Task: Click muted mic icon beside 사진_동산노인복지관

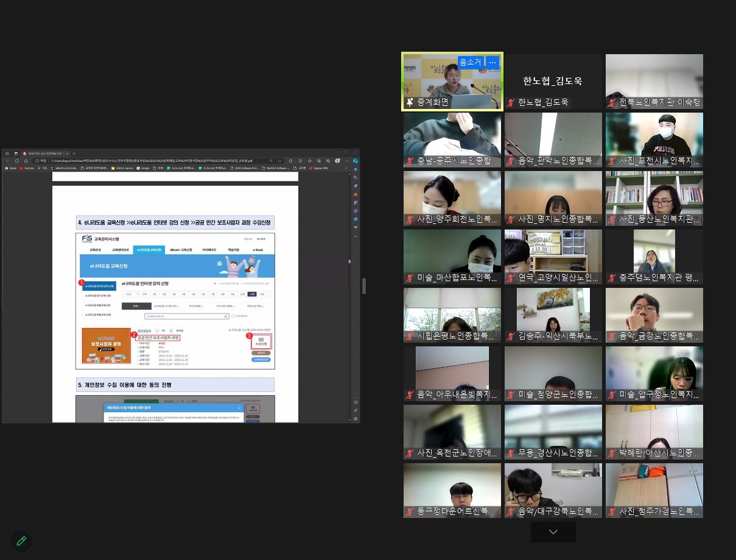Action: click(612, 219)
